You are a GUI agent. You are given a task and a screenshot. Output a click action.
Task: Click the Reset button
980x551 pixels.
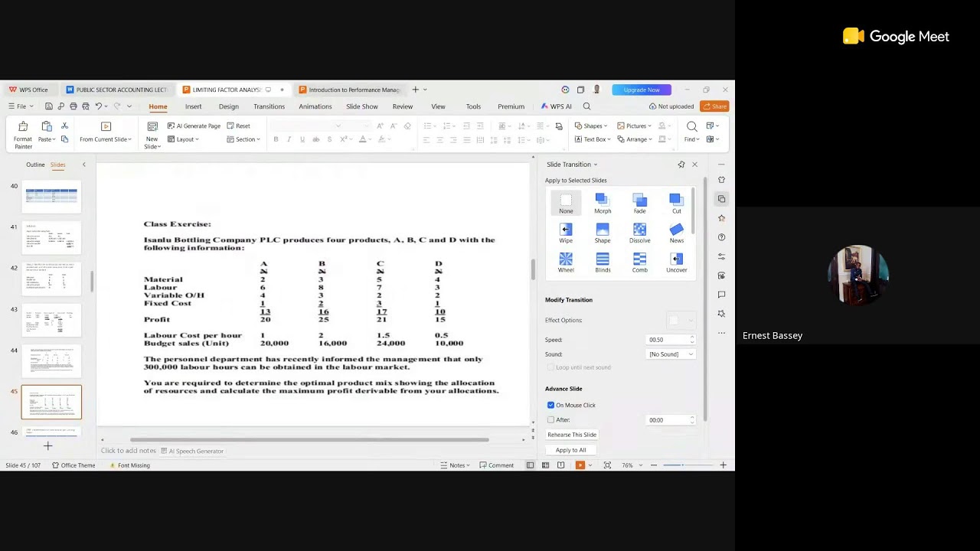tap(238, 126)
